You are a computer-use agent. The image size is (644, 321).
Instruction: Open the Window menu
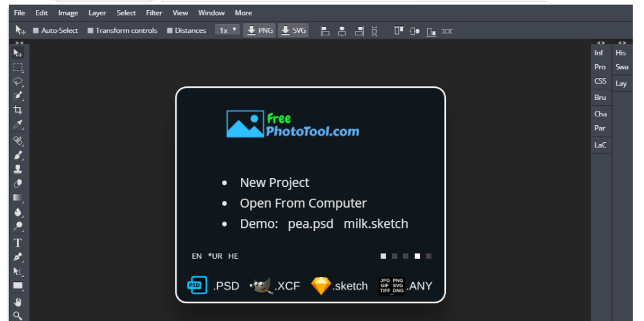point(211,13)
